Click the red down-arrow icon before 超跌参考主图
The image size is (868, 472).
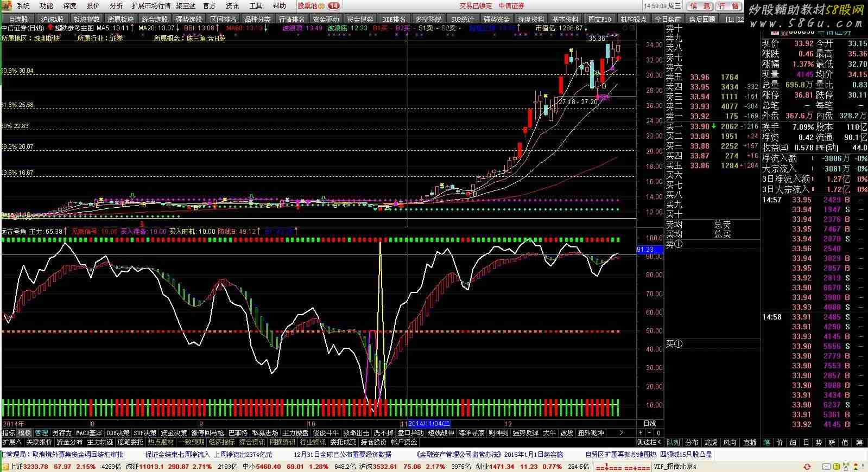coord(50,28)
